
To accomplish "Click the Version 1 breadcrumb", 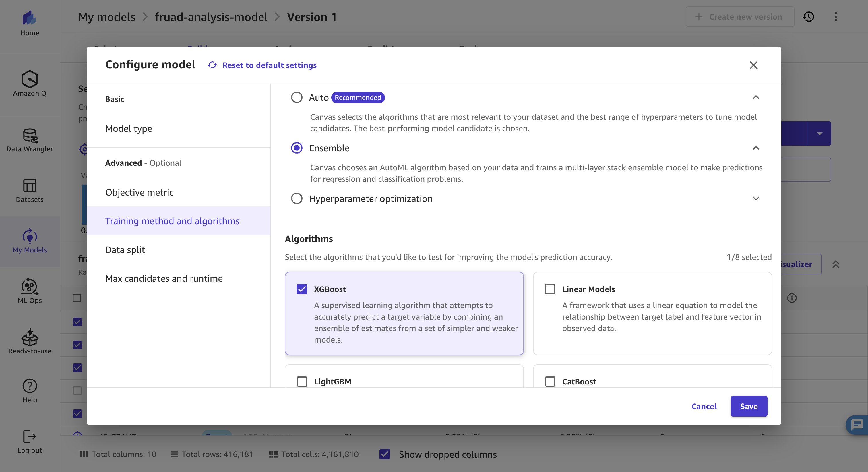I will pos(312,17).
